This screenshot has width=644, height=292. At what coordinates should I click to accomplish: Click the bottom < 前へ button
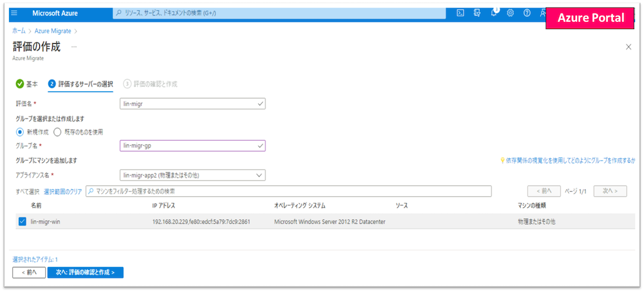point(28,273)
